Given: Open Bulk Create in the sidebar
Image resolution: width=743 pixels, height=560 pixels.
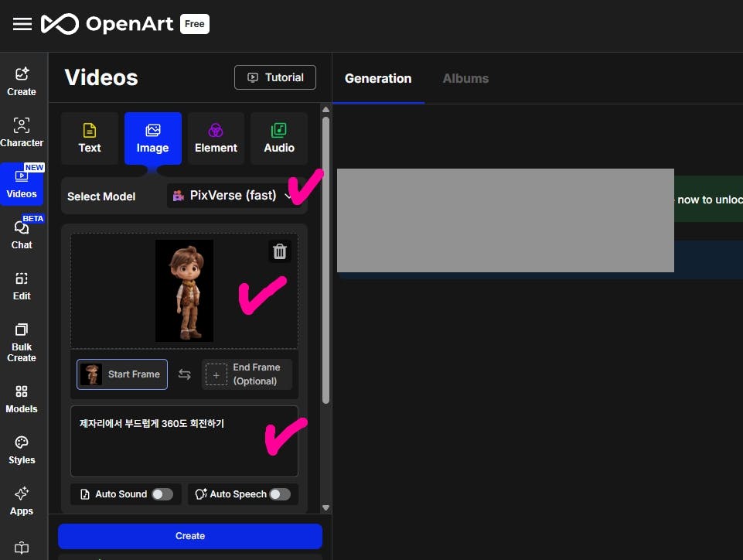Looking at the screenshot, I should [x=22, y=342].
